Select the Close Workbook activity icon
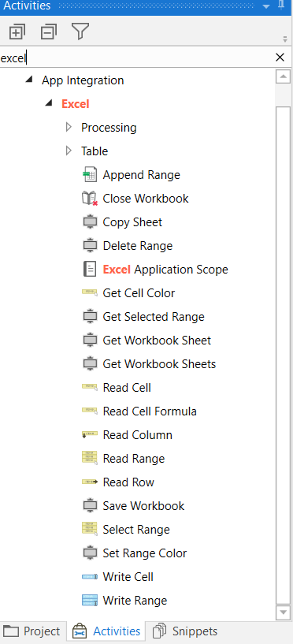Viewport: 293px width, 644px height. [x=90, y=199]
